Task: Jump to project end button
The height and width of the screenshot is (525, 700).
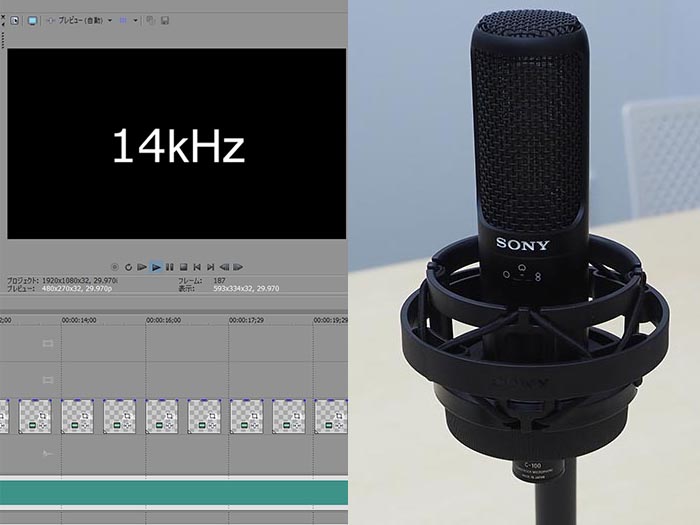Action: (x=211, y=267)
